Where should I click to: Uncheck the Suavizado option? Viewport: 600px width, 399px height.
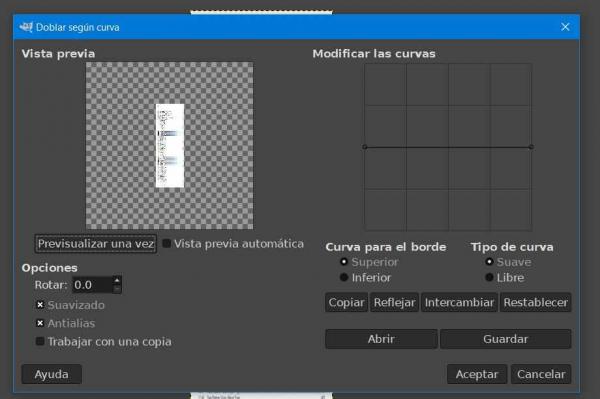click(x=40, y=305)
